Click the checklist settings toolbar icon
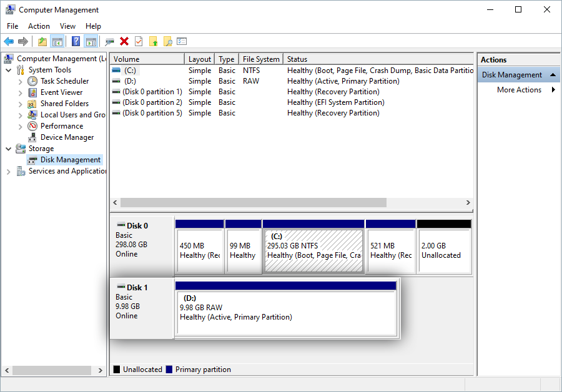The height and width of the screenshot is (392, 562). (x=182, y=42)
